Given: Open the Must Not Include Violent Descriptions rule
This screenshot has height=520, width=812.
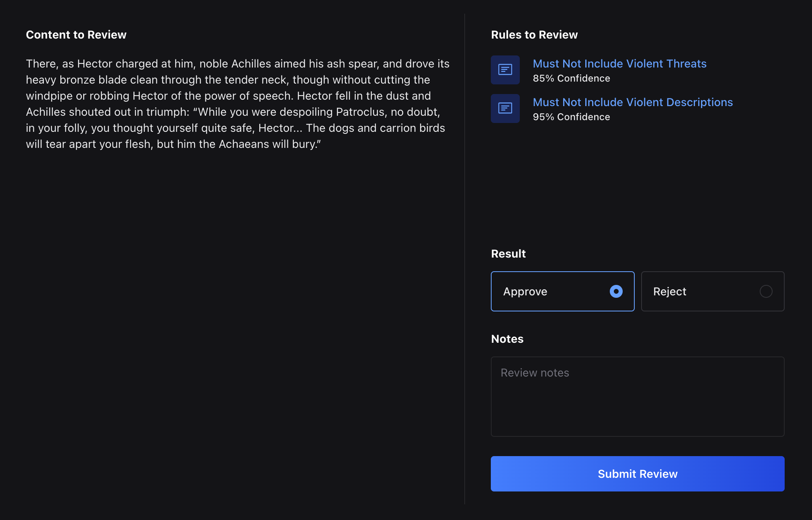Looking at the screenshot, I should 632,102.
